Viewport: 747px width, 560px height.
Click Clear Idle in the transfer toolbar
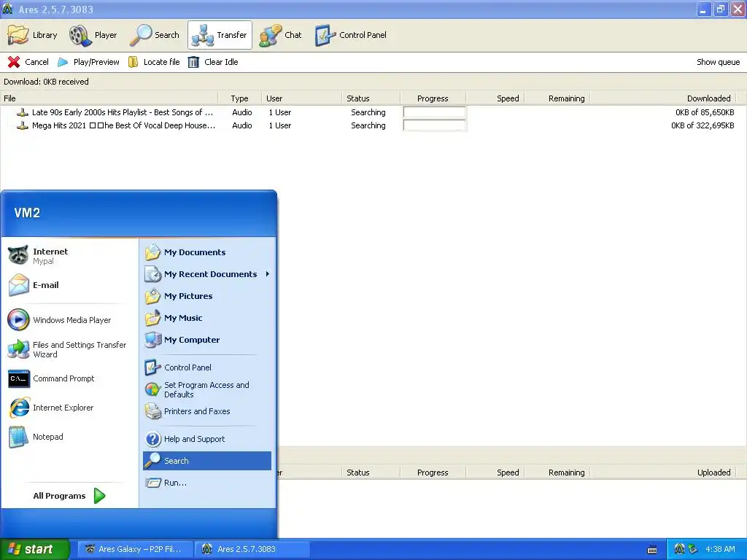pyautogui.click(x=213, y=62)
